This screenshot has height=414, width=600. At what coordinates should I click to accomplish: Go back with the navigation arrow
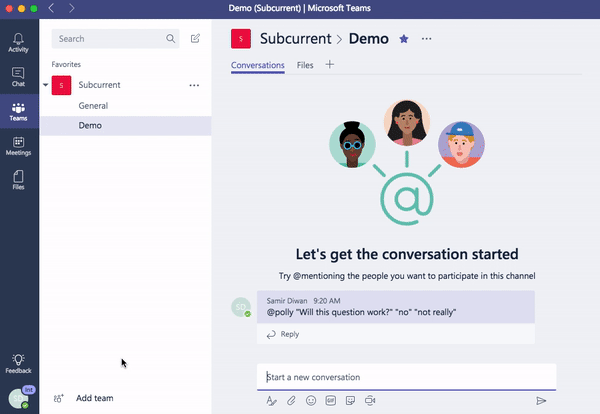[x=51, y=8]
